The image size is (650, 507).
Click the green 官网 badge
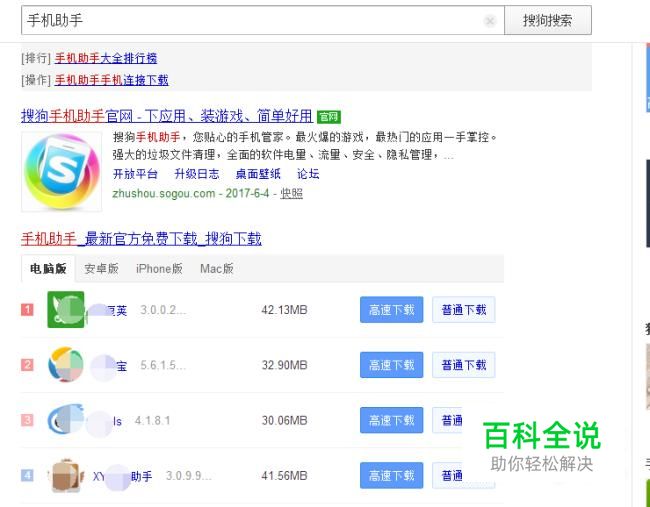[x=329, y=117]
